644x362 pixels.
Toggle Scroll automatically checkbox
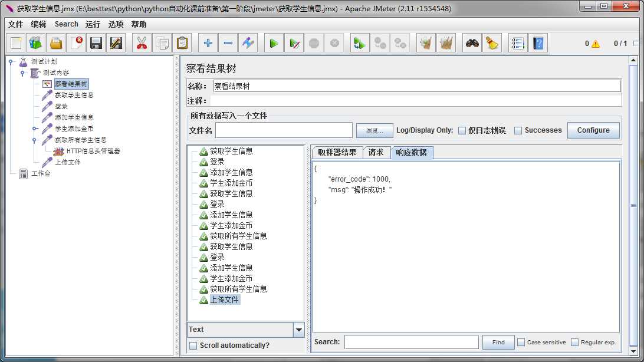click(x=193, y=345)
